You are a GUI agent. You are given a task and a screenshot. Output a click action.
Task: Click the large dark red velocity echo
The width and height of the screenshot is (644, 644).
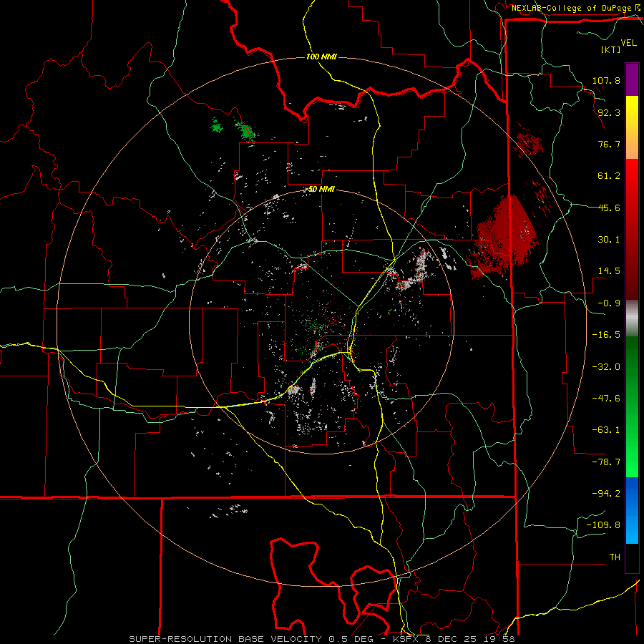tap(504, 236)
